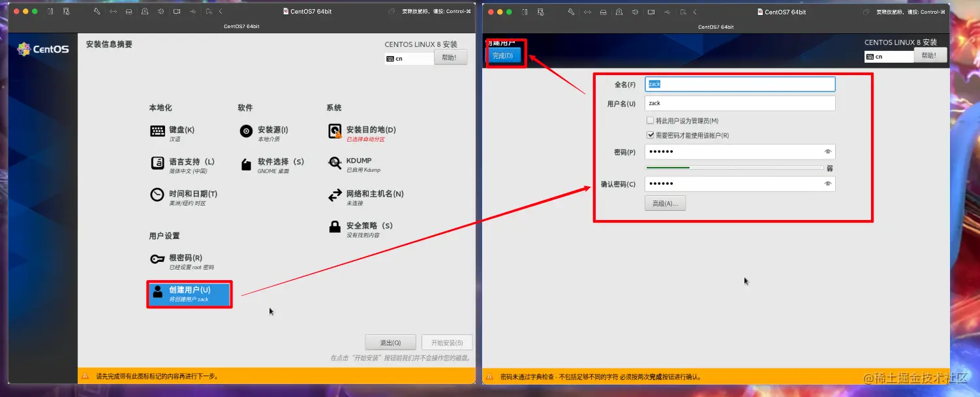The height and width of the screenshot is (397, 980).
Task: Open snapshot icon in right window toolbar
Action: tap(540, 12)
